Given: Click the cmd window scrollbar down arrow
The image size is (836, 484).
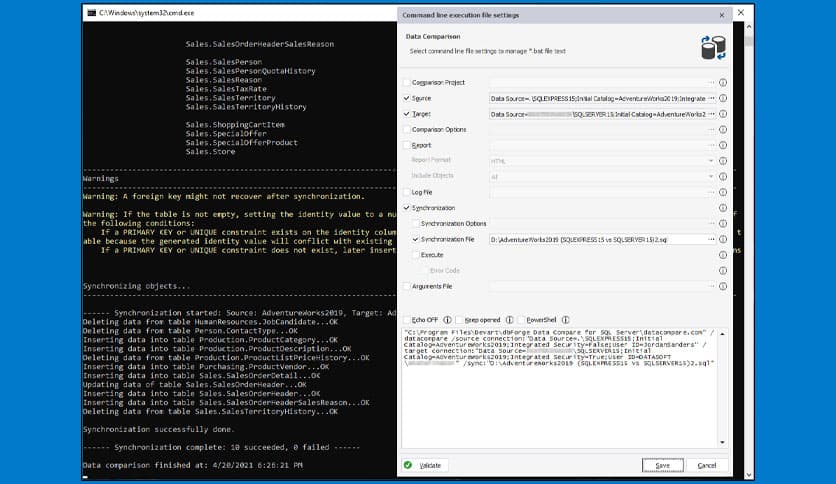Looking at the screenshot, I should [749, 474].
